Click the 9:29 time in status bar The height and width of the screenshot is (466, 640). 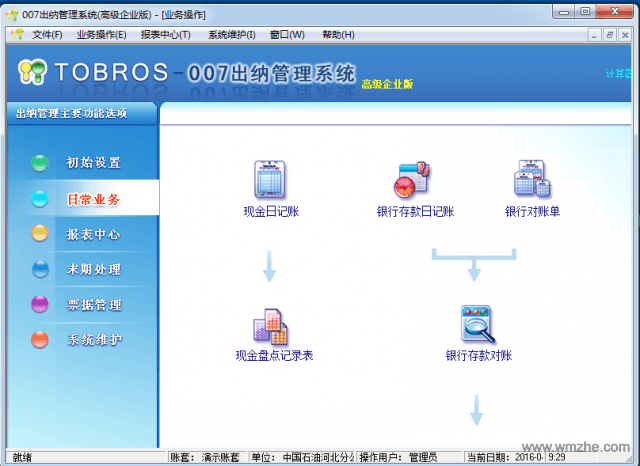pyautogui.click(x=557, y=457)
